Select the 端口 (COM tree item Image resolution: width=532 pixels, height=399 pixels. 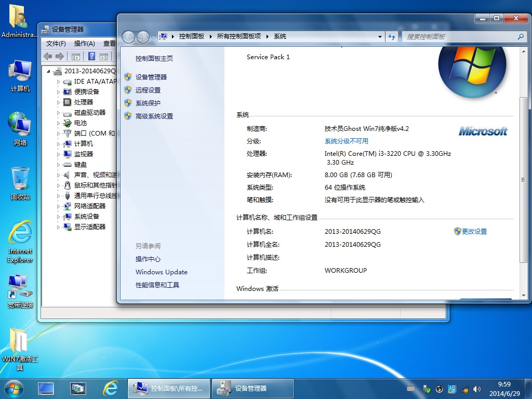(x=95, y=134)
